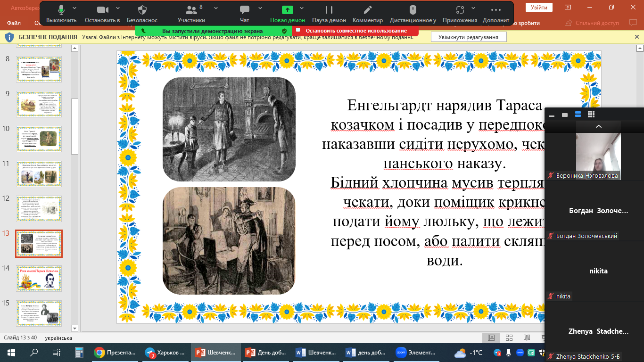This screenshot has height=362, width=644.
Task: Select slide 10 thumbnail
Action: point(39,139)
